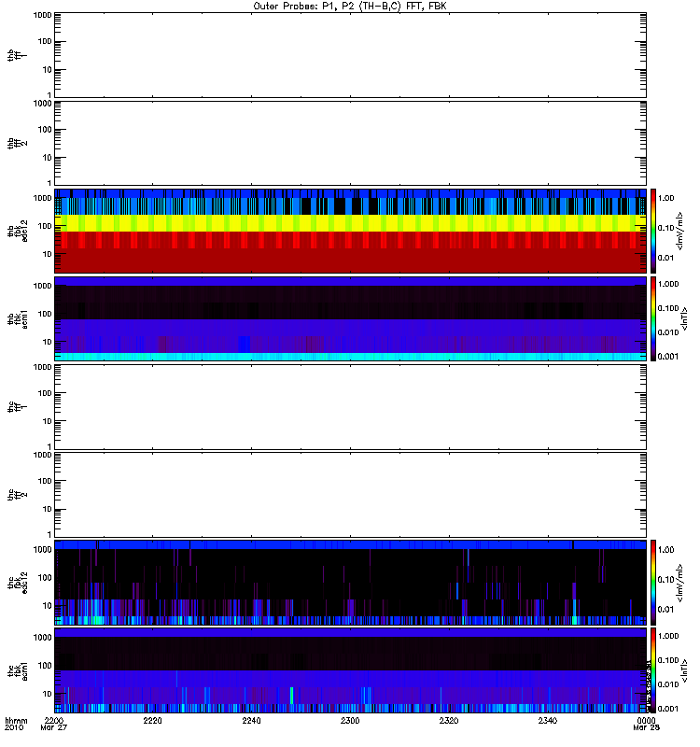Click the thc fbk edc12 spectrogram panel
This screenshot has width=700, height=747.
point(350,582)
